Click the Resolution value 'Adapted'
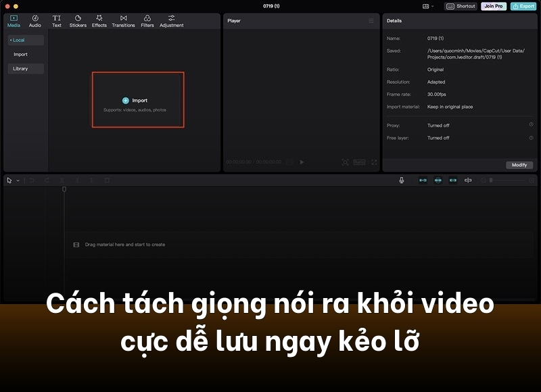 click(436, 82)
